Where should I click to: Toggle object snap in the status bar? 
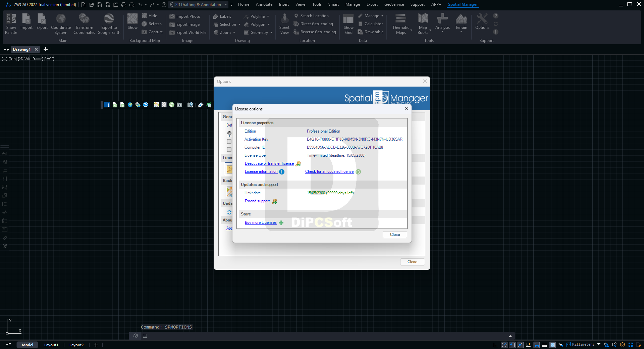[x=512, y=345]
